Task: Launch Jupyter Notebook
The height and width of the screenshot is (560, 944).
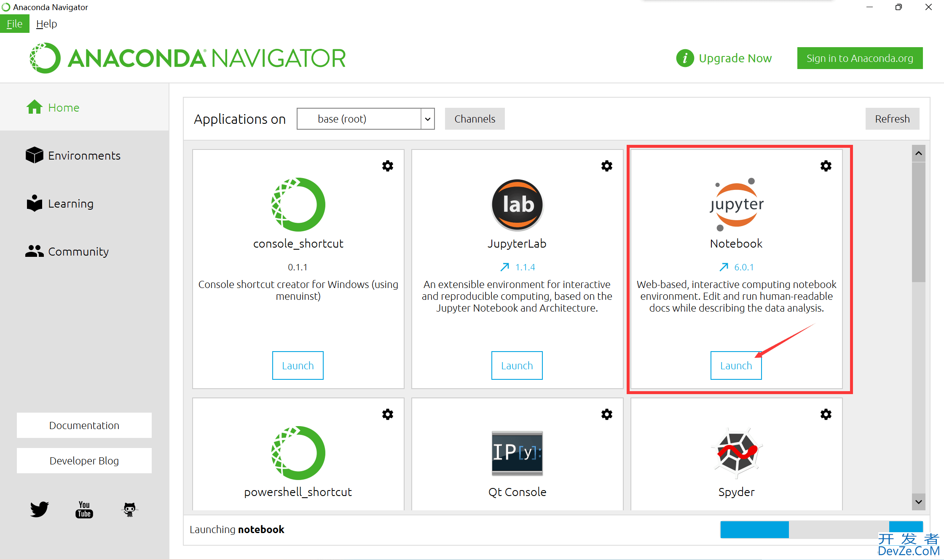Action: (736, 365)
